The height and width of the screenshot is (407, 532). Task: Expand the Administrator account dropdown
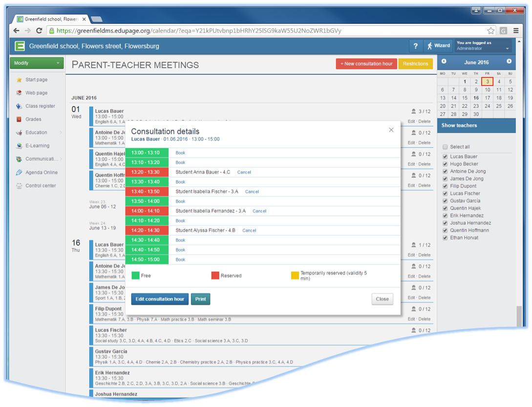507,49
